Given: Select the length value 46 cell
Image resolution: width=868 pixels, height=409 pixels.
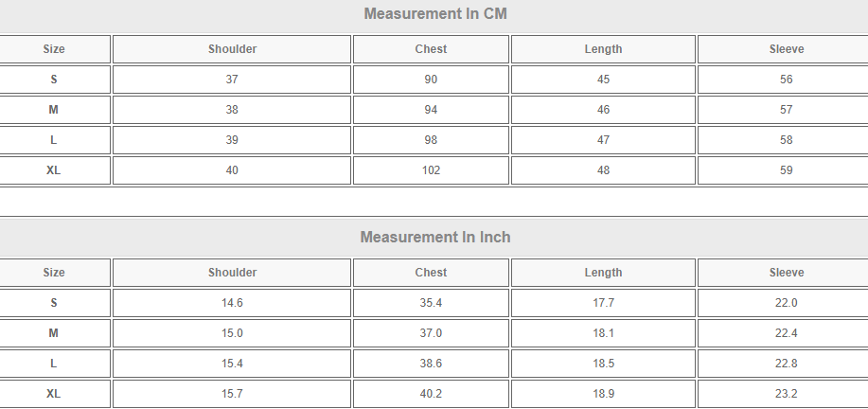Looking at the screenshot, I should coord(603,110).
